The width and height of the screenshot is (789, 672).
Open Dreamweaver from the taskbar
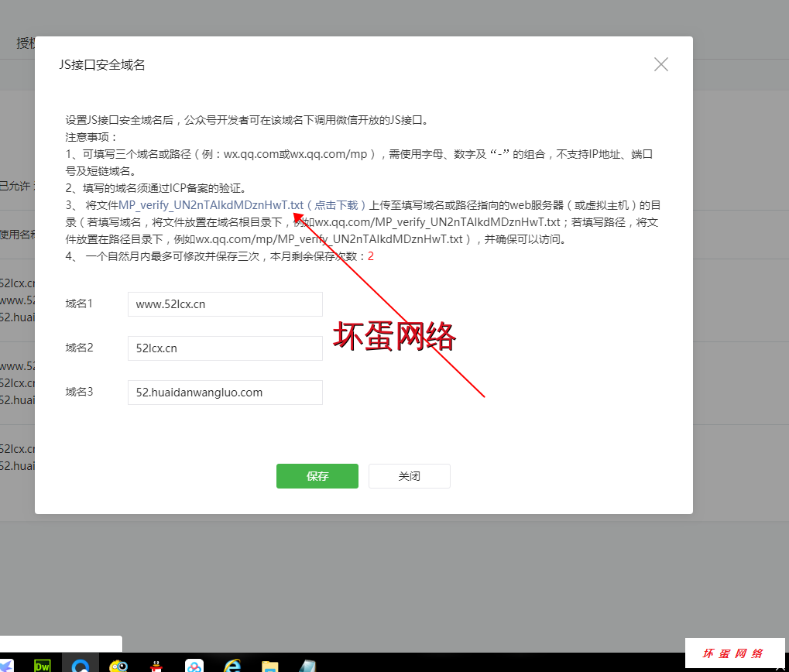[43, 665]
